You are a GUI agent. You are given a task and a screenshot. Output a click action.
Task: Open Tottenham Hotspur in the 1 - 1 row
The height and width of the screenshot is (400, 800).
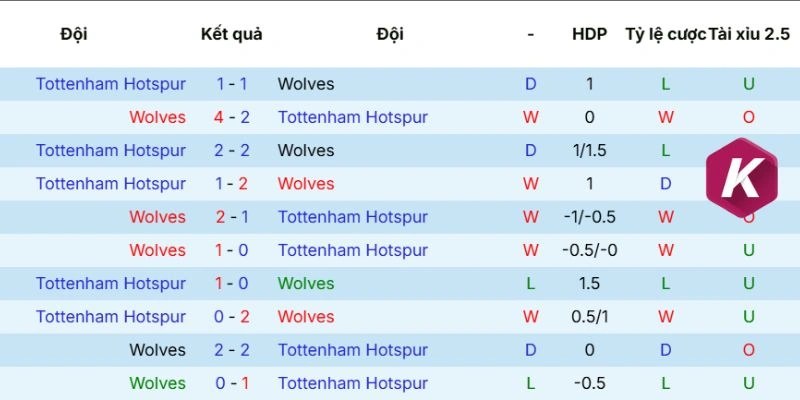point(110,84)
